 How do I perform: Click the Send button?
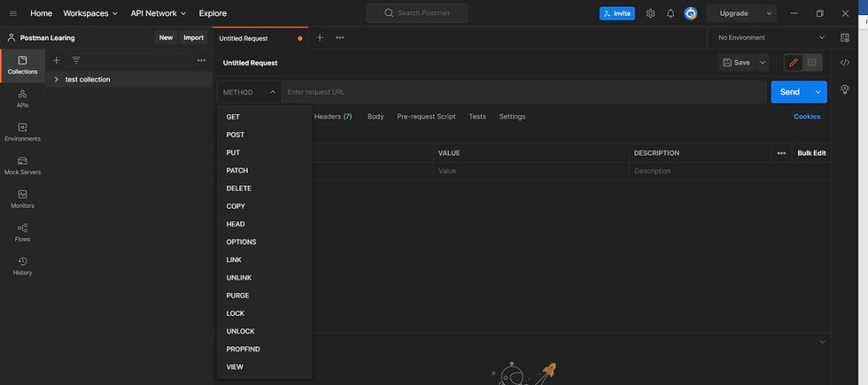point(790,92)
